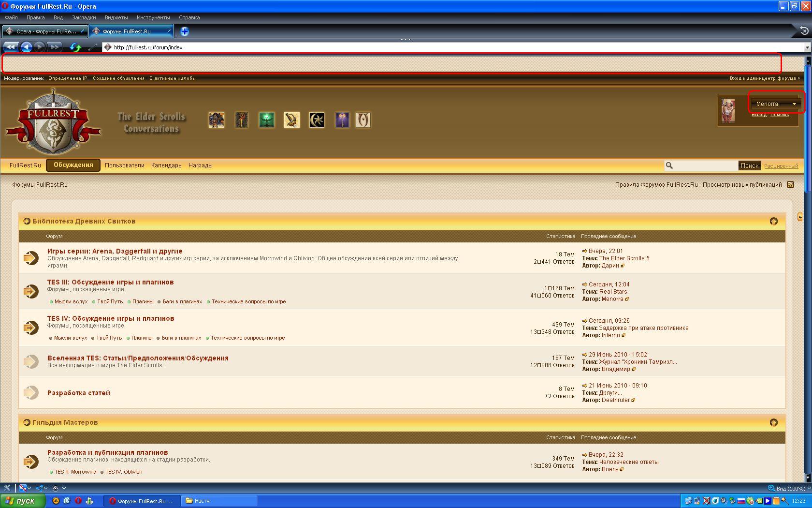The height and width of the screenshot is (508, 812).
Task: Open Просмотр новых публикаций link
Action: tap(742, 185)
